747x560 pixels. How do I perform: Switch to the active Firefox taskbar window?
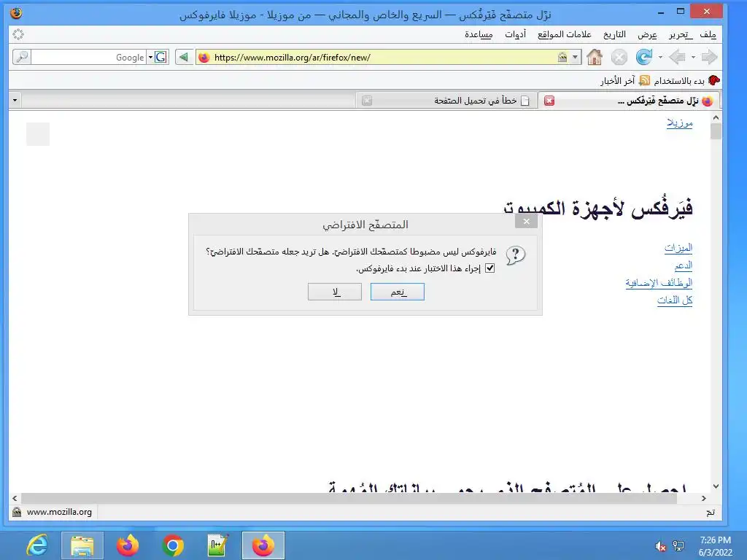pos(263,545)
